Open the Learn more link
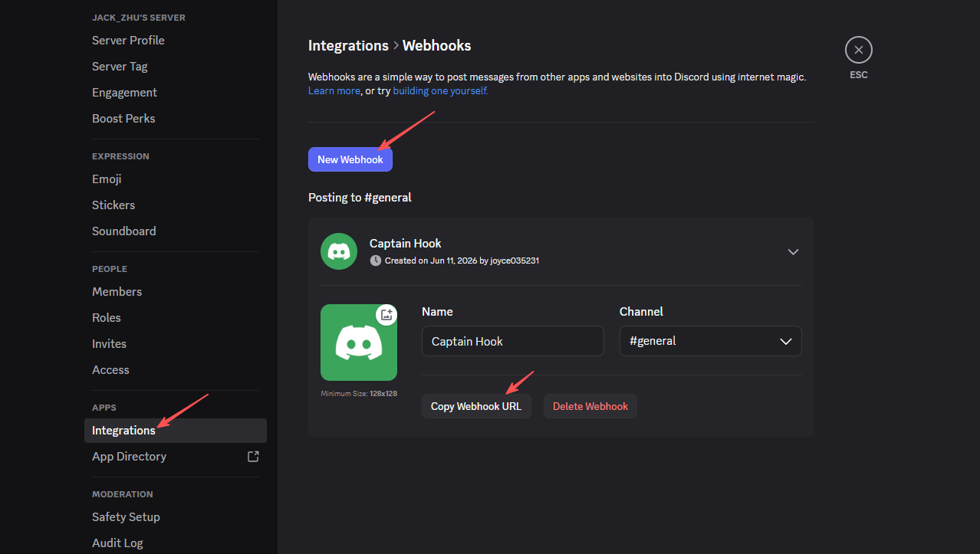Screen dimensions: 980x554 click(334, 90)
